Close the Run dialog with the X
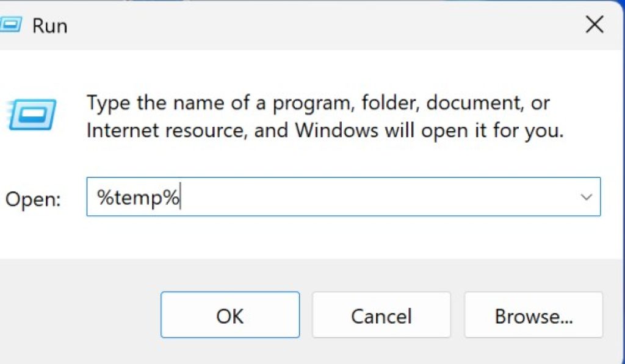The height and width of the screenshot is (364, 625). (594, 26)
